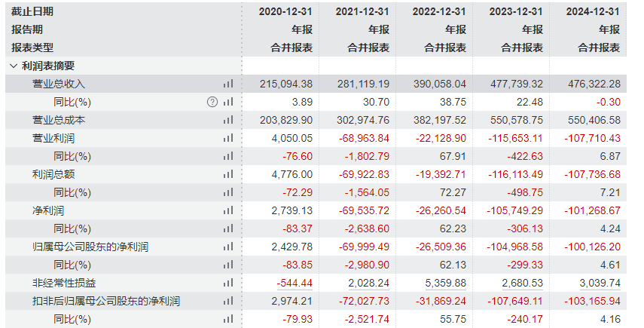Show the trend chart for 营业利润

pyautogui.click(x=227, y=138)
